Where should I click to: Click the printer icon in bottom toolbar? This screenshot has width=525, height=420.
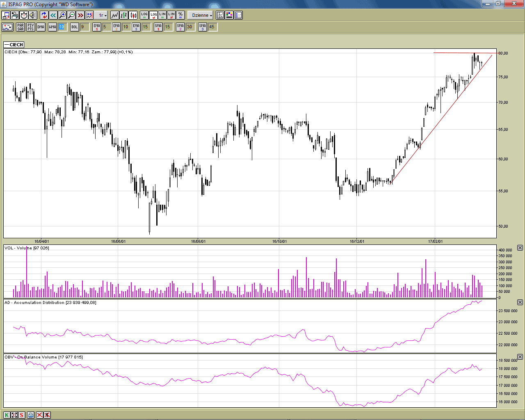pyautogui.click(x=31, y=415)
